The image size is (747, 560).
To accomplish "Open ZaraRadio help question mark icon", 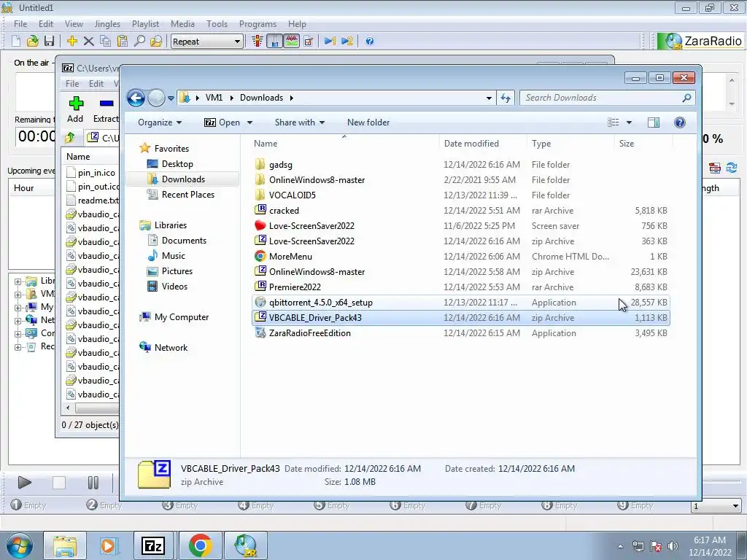I will (x=370, y=42).
